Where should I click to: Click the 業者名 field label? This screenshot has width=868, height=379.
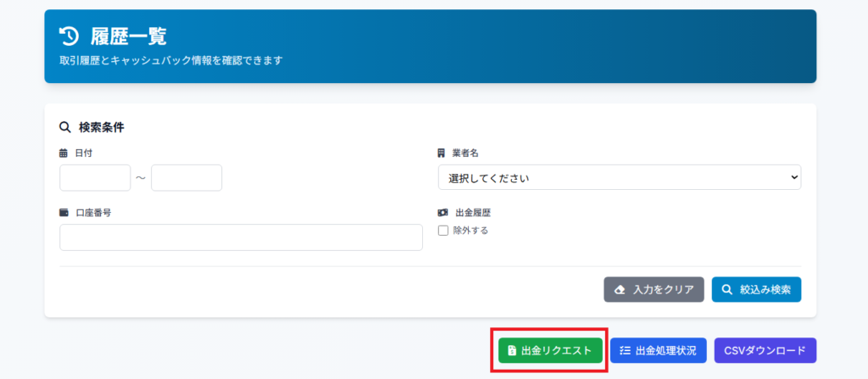click(465, 153)
